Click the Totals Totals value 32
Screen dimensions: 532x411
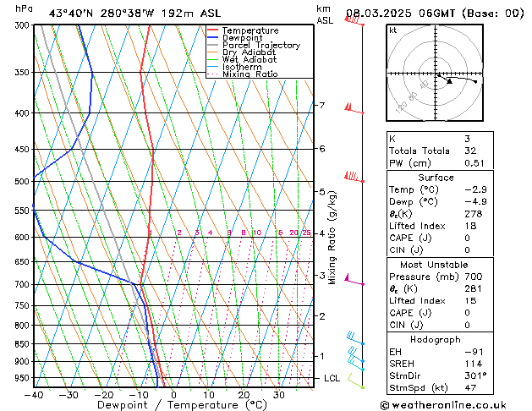click(470, 151)
